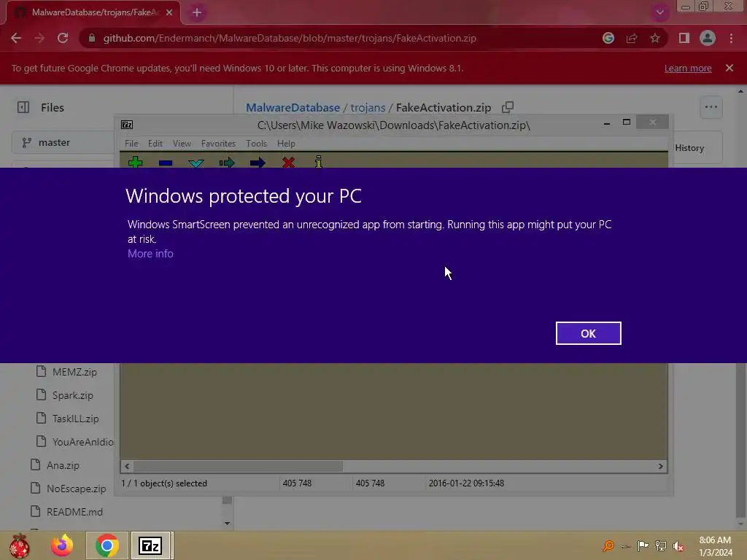This screenshot has height=560, width=747.
Task: Click the network tray icon
Action: [x=661, y=546]
